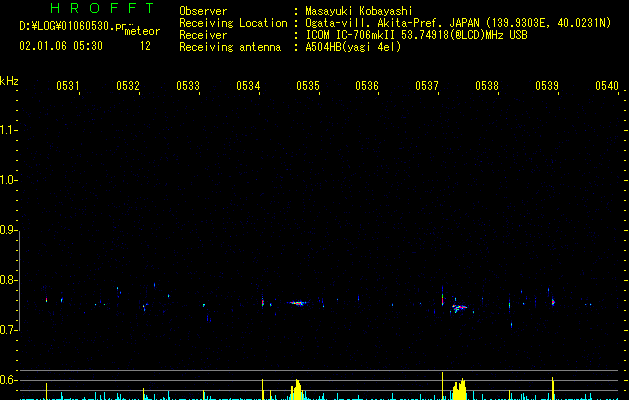Click the green HROFFT title
This screenshot has width=629, height=400.
(102, 8)
